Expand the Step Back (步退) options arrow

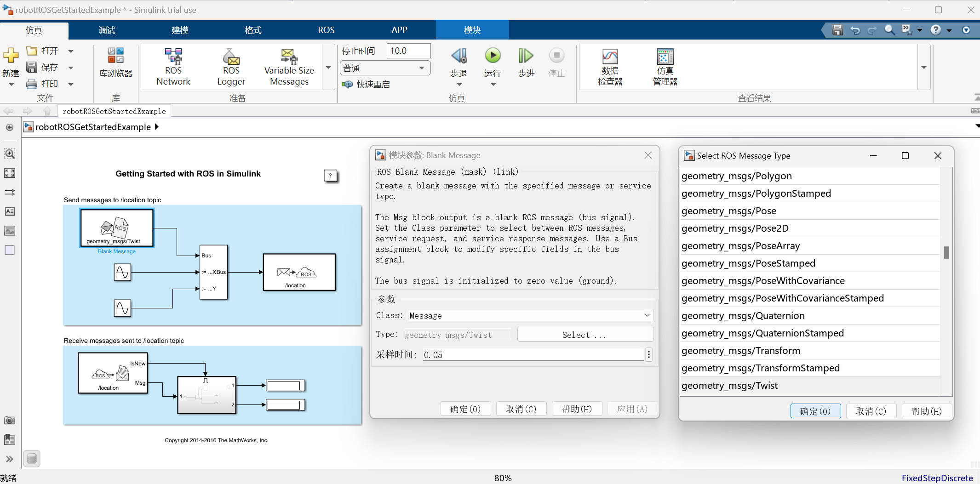pyautogui.click(x=459, y=85)
